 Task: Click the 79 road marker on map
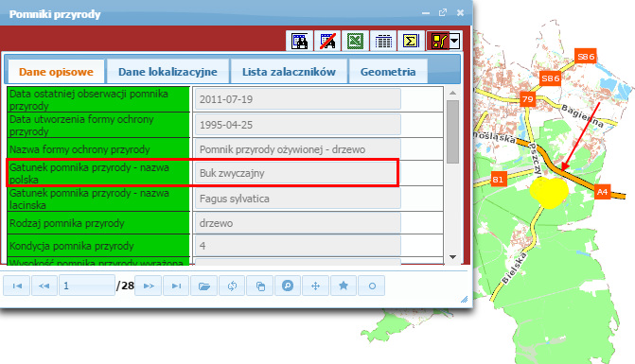(527, 99)
